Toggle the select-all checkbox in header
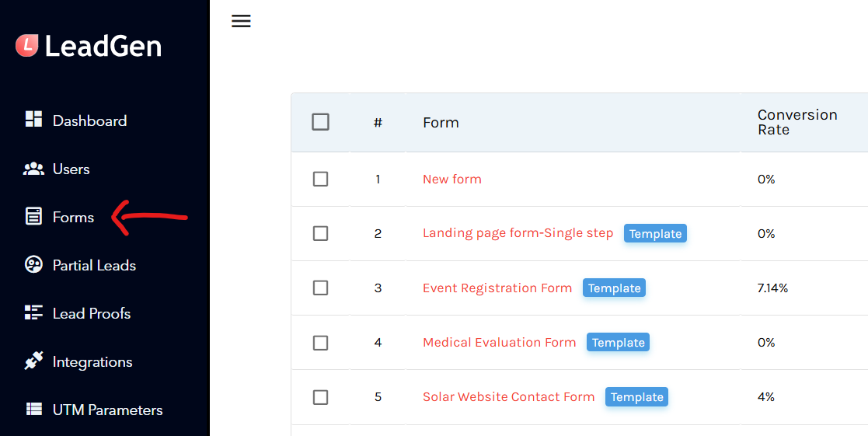Screen dimensions: 868x436 click(x=320, y=122)
